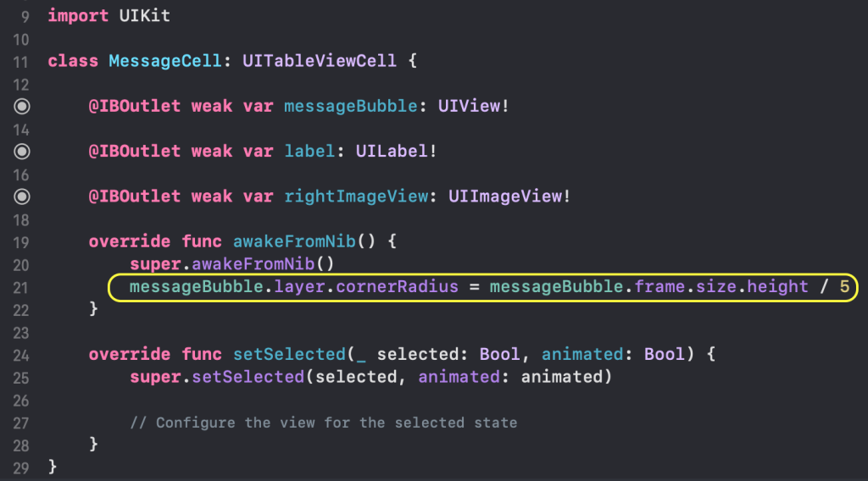868x481 pixels.
Task: Click line number 24 in the gutter
Action: coord(22,354)
